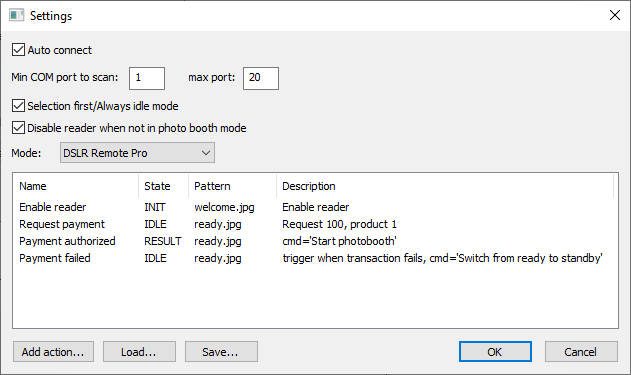
Task: Click the Cancel button
Action: coord(581,352)
